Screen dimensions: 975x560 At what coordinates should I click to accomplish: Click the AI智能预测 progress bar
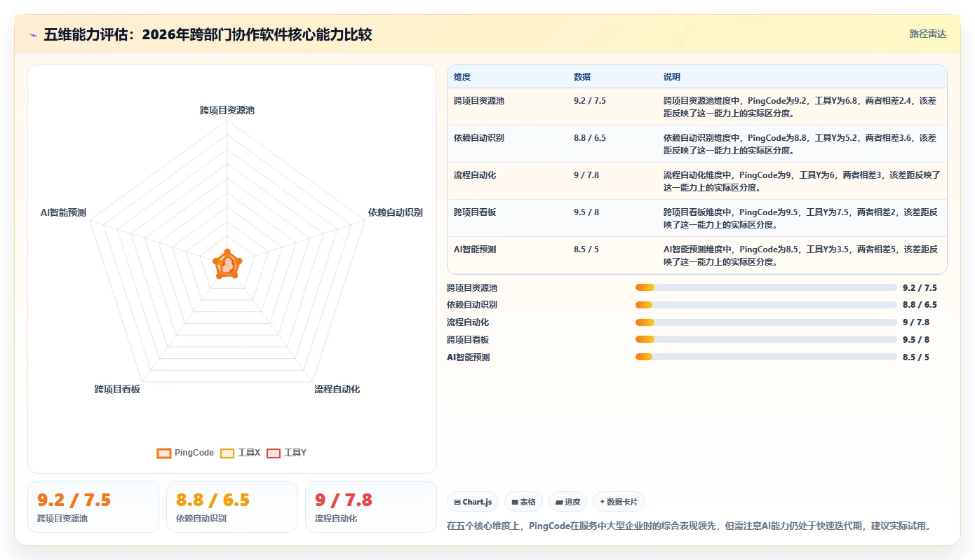(766, 357)
